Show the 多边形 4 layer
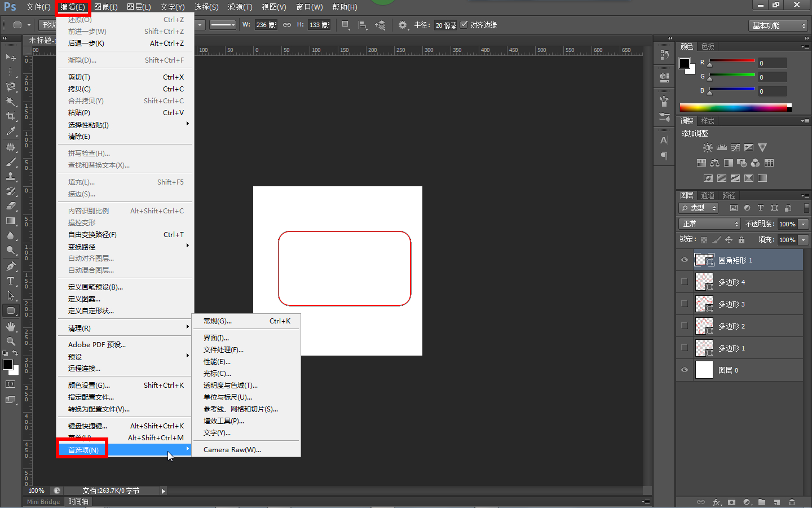The height and width of the screenshot is (508, 812). coord(685,282)
